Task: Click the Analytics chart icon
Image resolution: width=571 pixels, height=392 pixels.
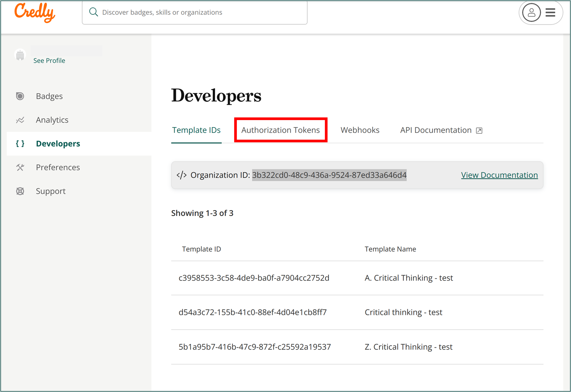Action: [20, 120]
